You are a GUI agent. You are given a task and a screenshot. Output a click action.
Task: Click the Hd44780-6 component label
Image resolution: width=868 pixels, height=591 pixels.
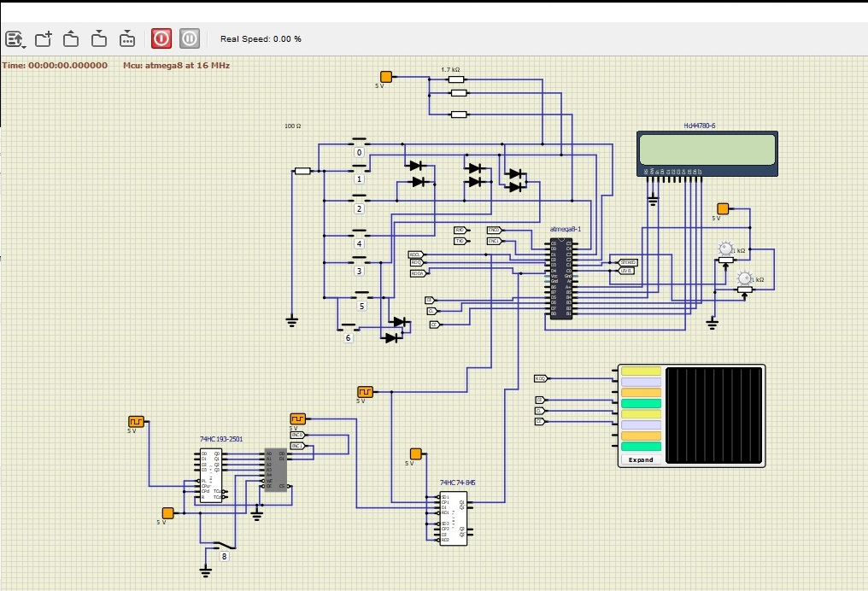click(699, 126)
